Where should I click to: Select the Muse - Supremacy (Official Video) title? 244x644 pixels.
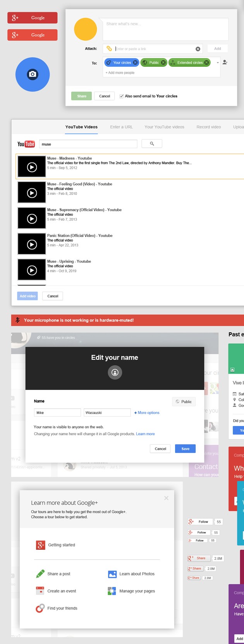[84, 209]
